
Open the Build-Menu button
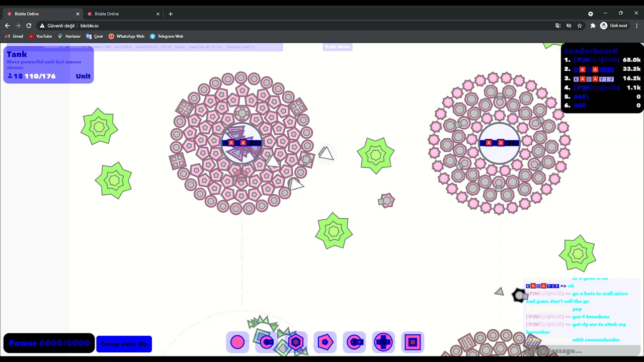click(x=337, y=47)
